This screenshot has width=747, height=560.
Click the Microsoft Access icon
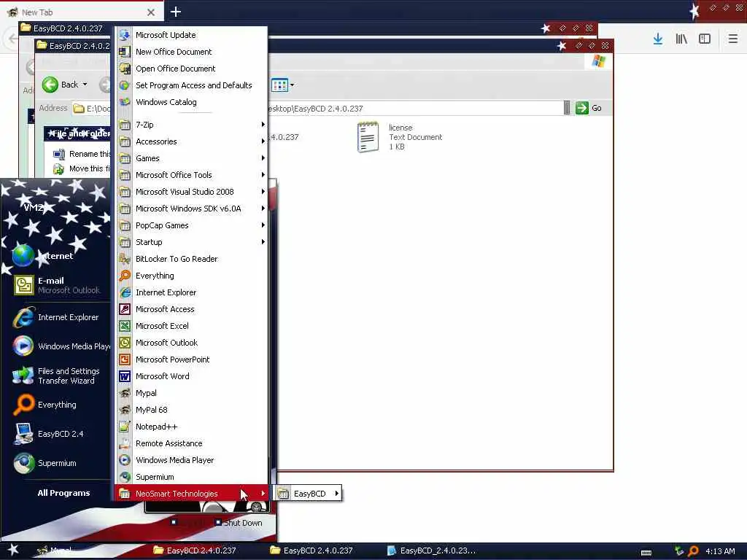(x=124, y=309)
